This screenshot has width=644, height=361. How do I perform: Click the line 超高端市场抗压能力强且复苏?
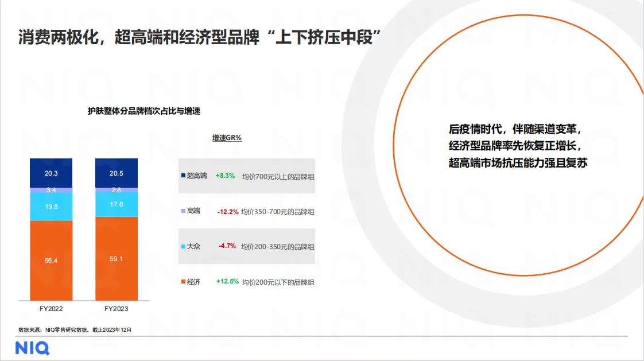point(518,163)
